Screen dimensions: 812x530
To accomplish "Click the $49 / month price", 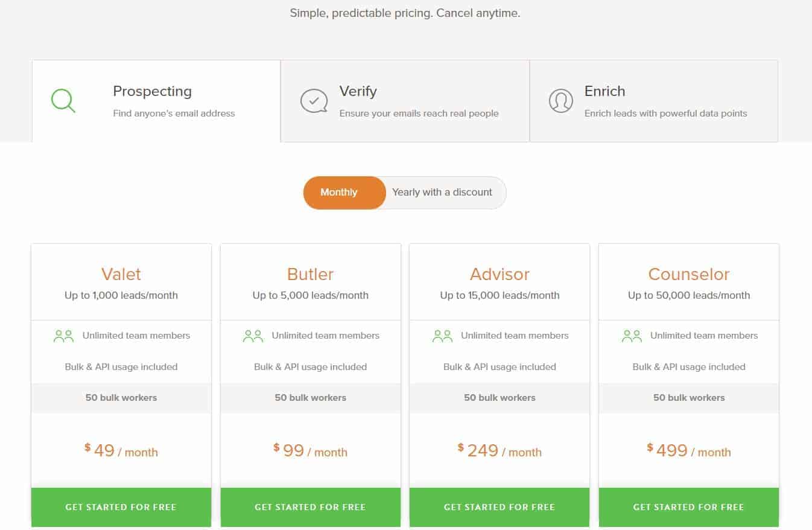I will [x=121, y=450].
